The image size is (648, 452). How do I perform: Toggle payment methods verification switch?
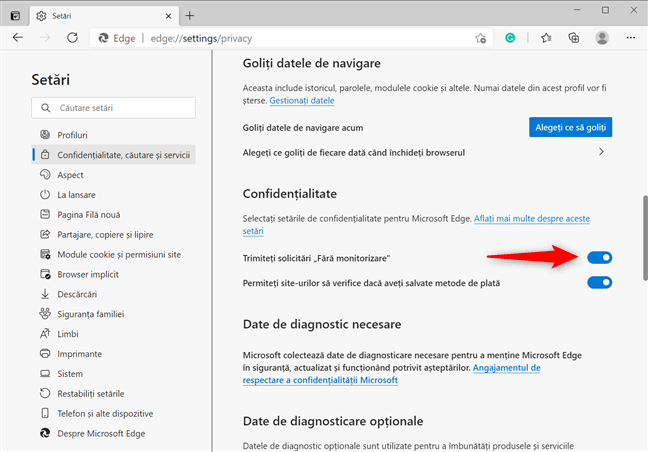pos(599,283)
